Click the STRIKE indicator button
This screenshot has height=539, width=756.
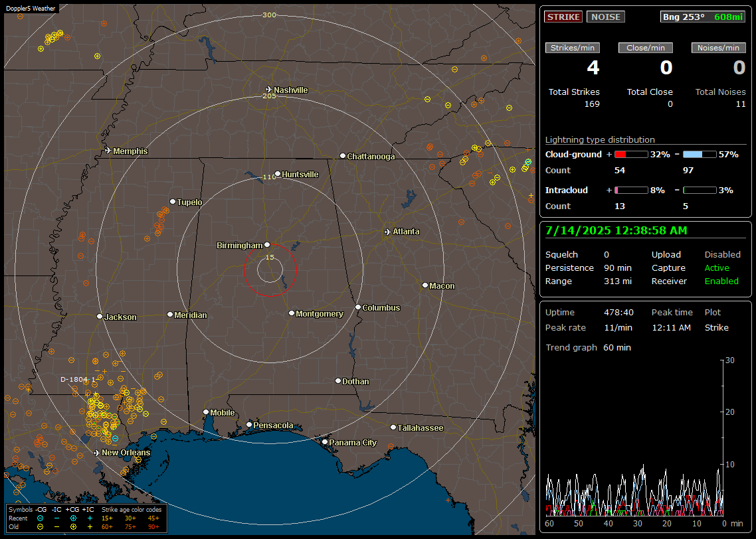coord(563,17)
